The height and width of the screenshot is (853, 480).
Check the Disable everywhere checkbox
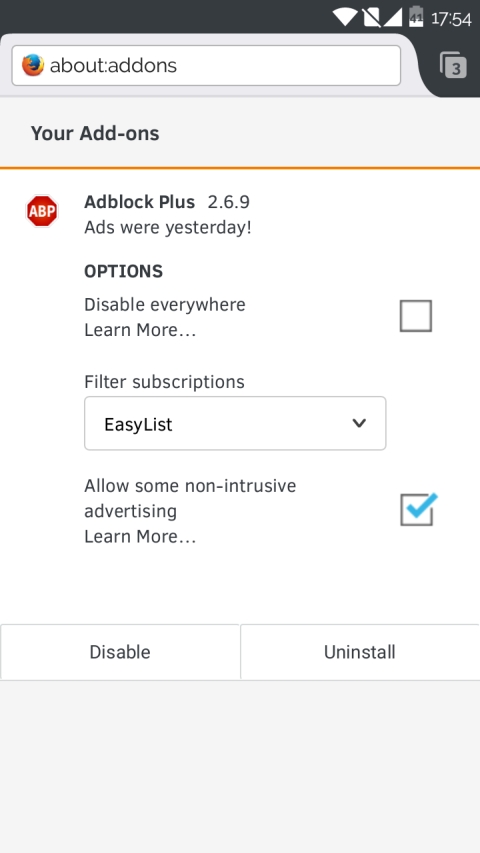pyautogui.click(x=416, y=316)
